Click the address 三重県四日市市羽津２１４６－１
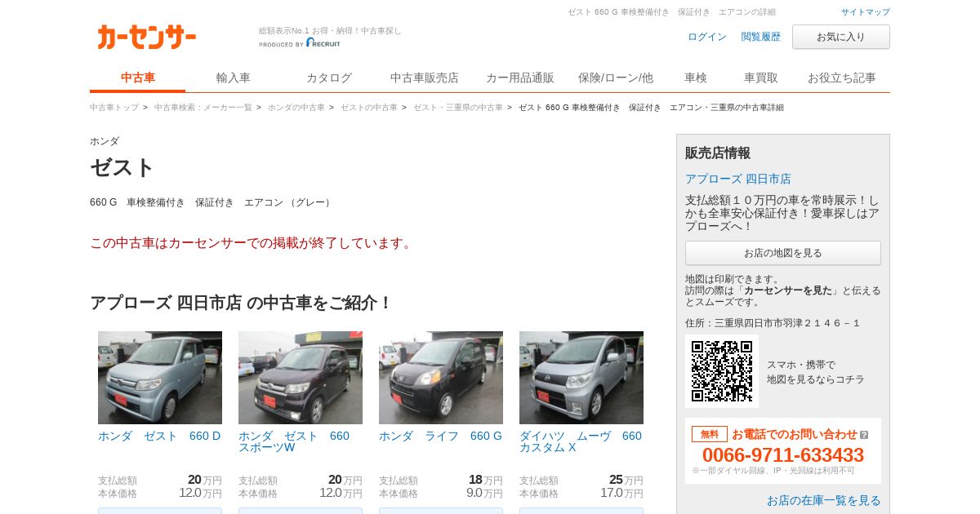 787,323
